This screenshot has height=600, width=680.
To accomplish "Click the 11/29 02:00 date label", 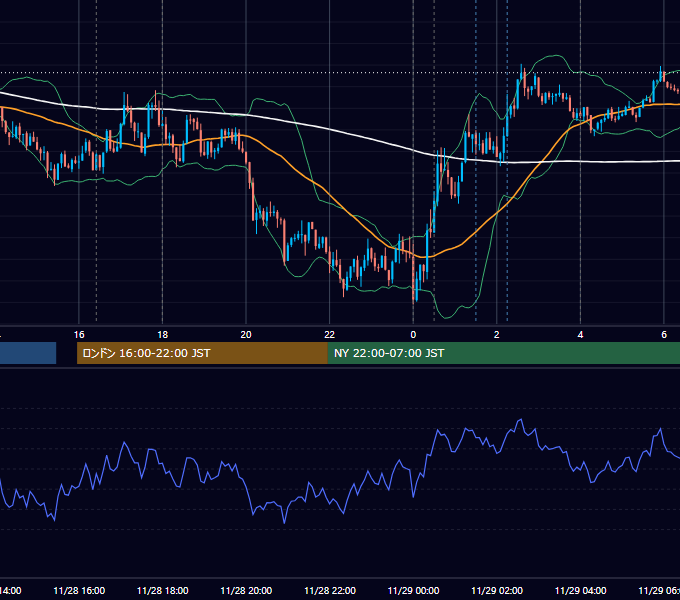I will [497, 590].
